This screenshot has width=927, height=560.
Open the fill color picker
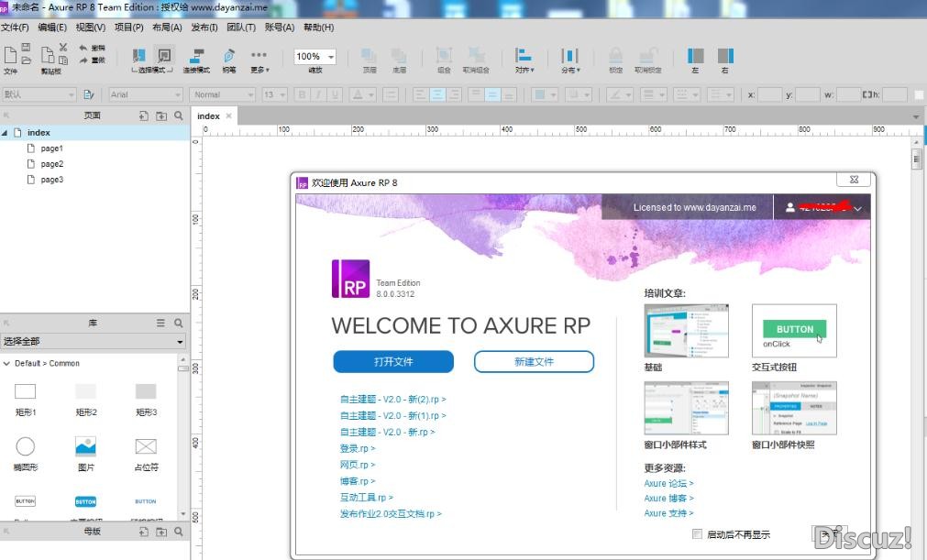pos(545,94)
